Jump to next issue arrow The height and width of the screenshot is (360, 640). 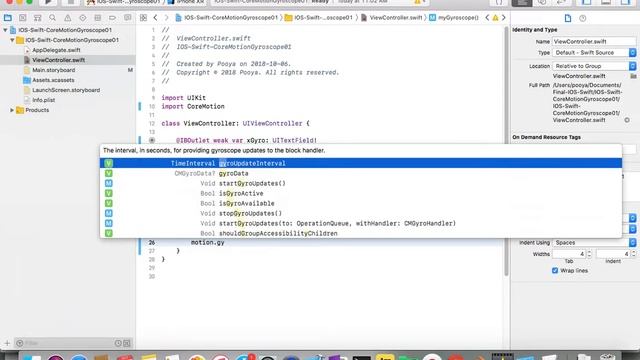coord(503,18)
